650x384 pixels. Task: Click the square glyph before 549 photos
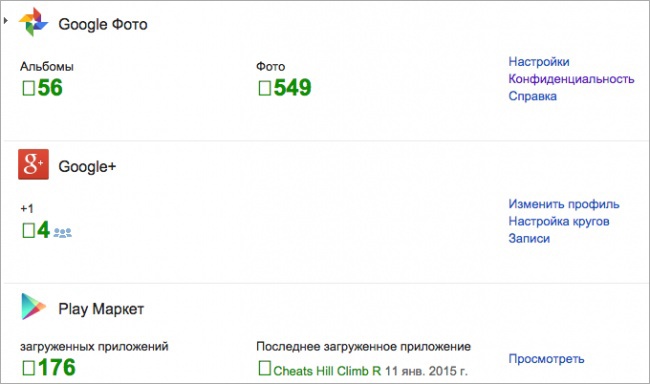(264, 88)
